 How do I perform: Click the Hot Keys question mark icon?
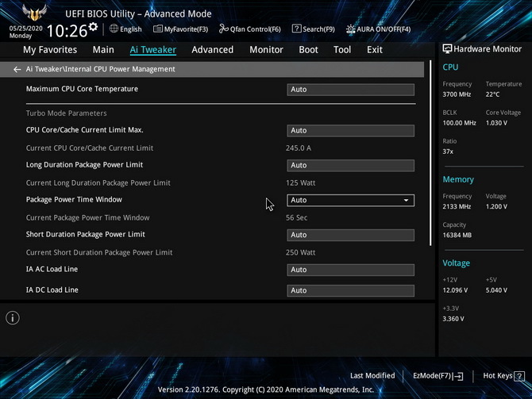(519, 376)
